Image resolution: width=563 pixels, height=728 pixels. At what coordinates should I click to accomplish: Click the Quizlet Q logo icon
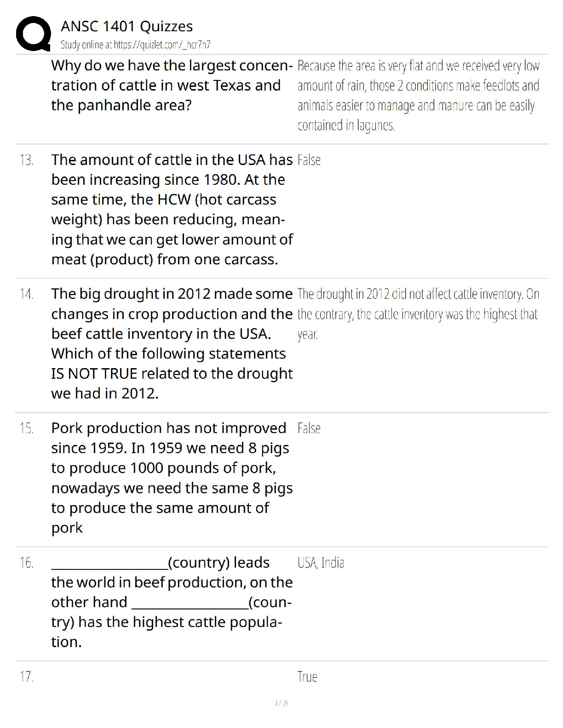[x=33, y=34]
